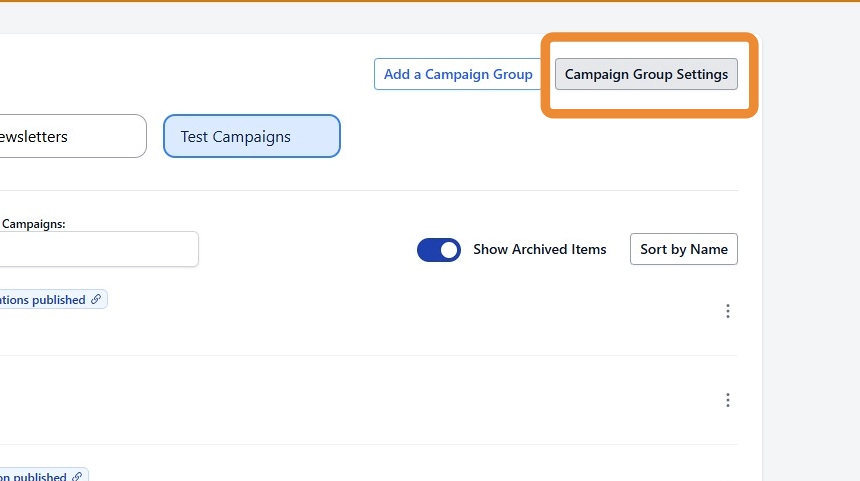The width and height of the screenshot is (860, 481).
Task: Click the blue-highlighted active campaign group
Action: [251, 136]
